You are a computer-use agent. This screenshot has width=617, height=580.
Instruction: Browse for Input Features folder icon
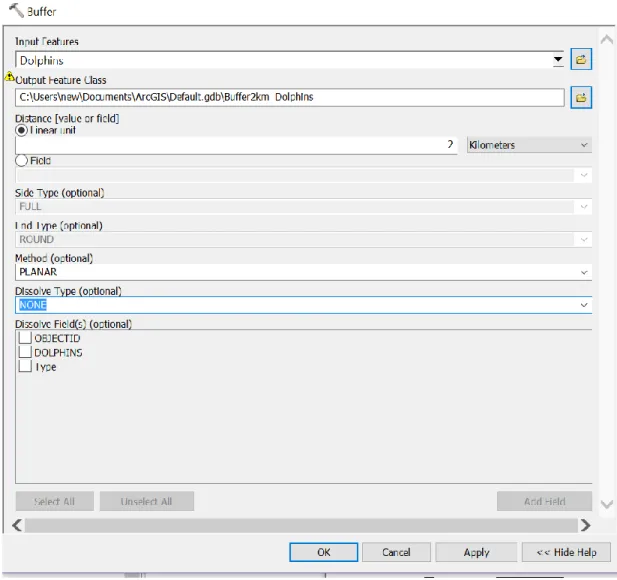point(581,60)
